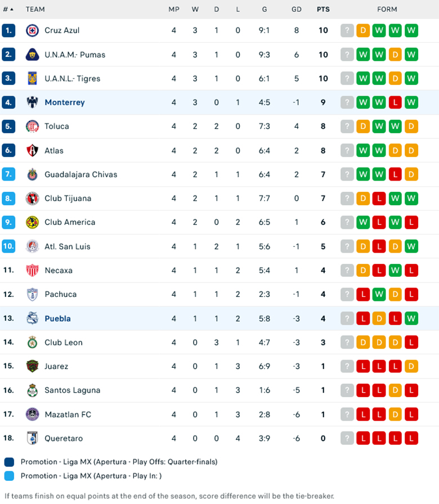Click the Necaxa team name
Image resolution: width=439 pixels, height=504 pixels.
[58, 271]
